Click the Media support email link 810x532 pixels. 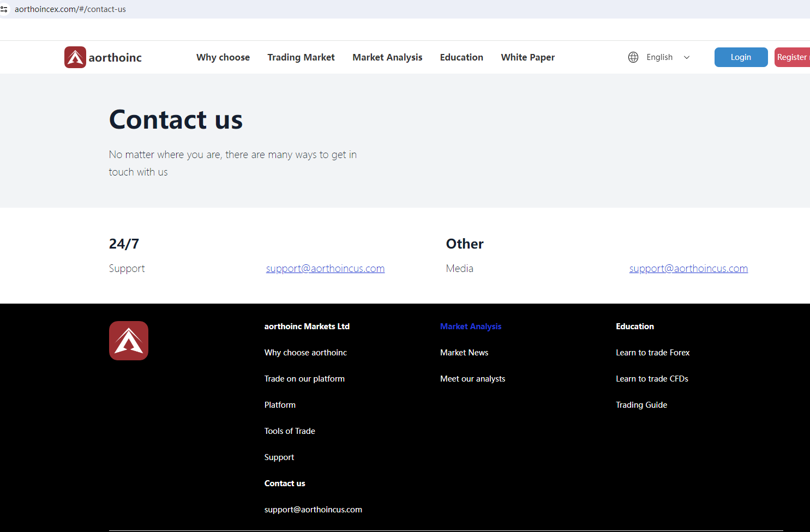pyautogui.click(x=688, y=268)
